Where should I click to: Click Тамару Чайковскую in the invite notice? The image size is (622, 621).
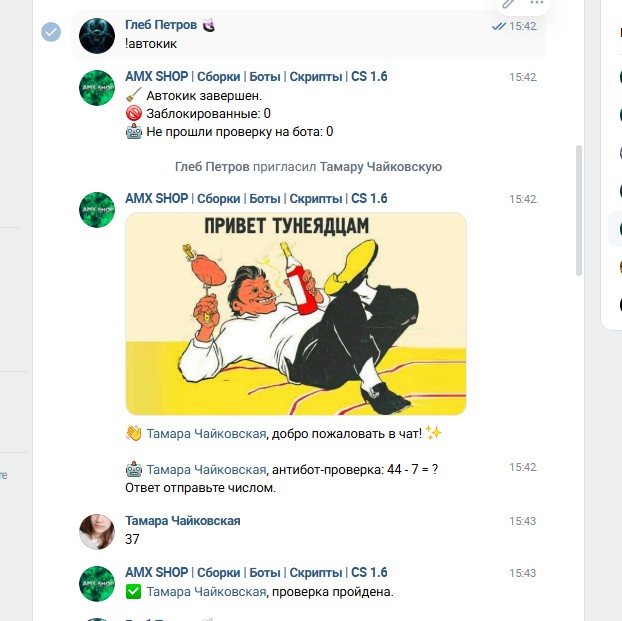[381, 167]
